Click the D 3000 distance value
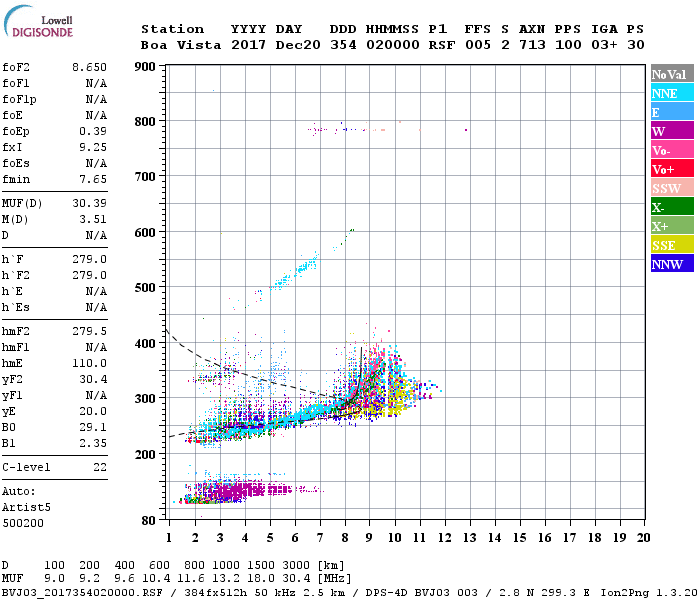Viewport: 700px width, 600px height. pyautogui.click(x=296, y=565)
